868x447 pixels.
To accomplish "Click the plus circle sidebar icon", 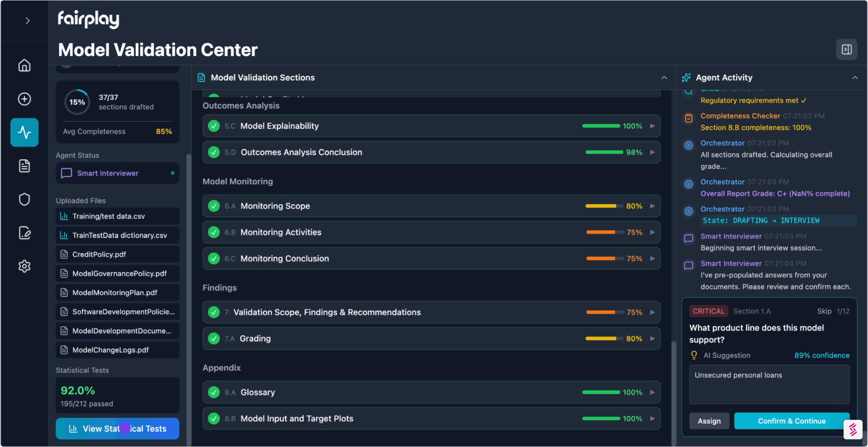I will click(24, 99).
